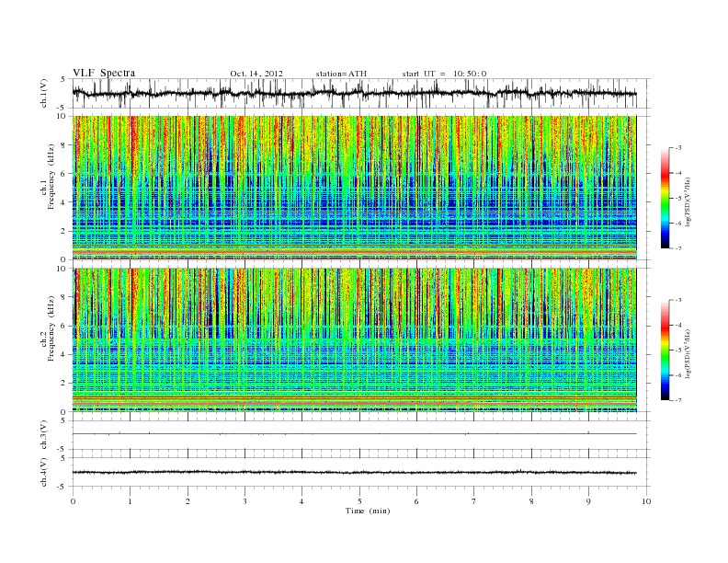Click the "2" kHz tick on ch.2 frequency axis
The width and height of the screenshot is (728, 563).
(64, 384)
